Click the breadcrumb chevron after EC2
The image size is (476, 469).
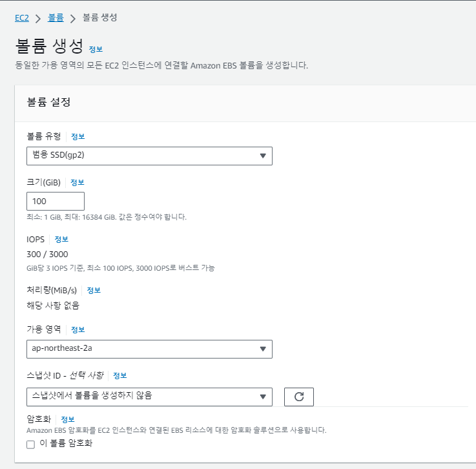38,18
